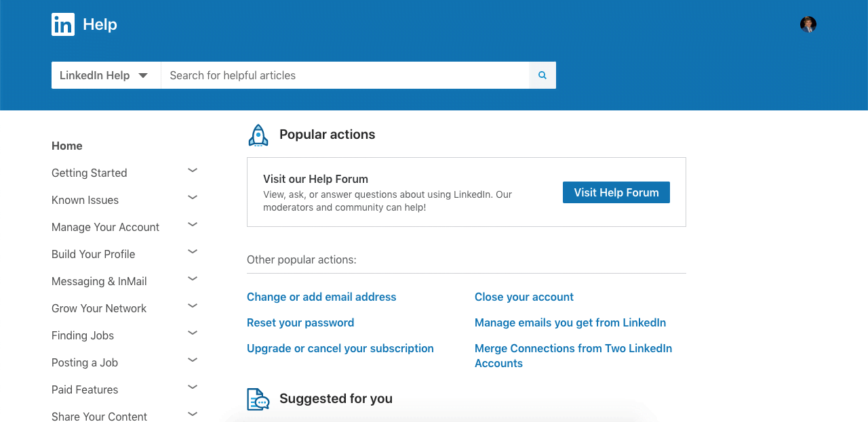Viewport: 868px width, 422px height.
Task: Focus the Search for helpful articles field
Action: 345,75
